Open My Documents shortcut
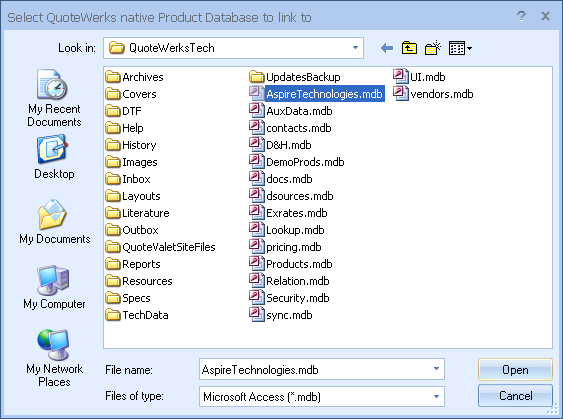 point(55,222)
